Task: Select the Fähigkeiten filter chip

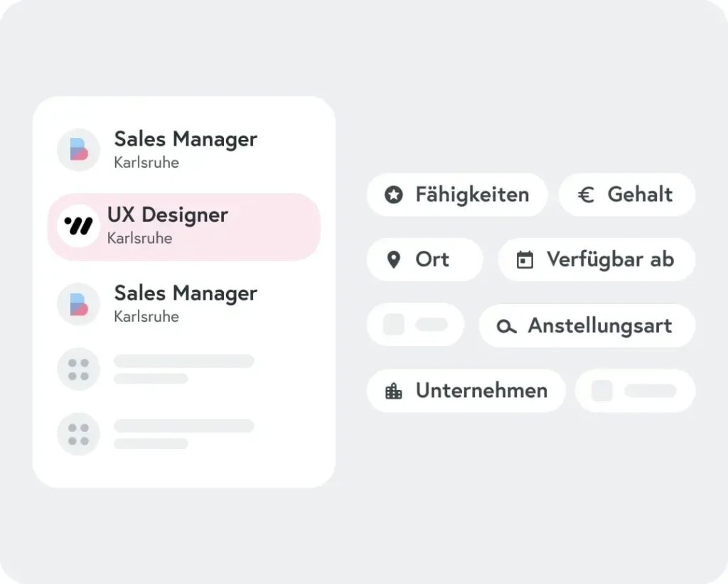Action: coord(457,195)
